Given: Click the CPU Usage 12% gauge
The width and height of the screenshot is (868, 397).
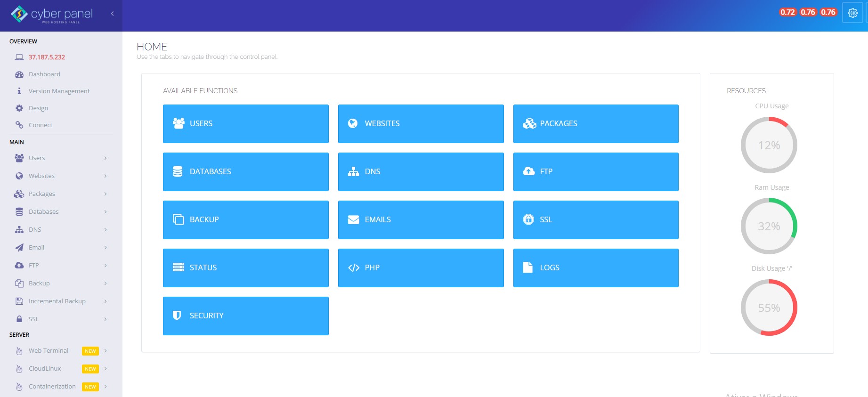Looking at the screenshot, I should pos(769,145).
